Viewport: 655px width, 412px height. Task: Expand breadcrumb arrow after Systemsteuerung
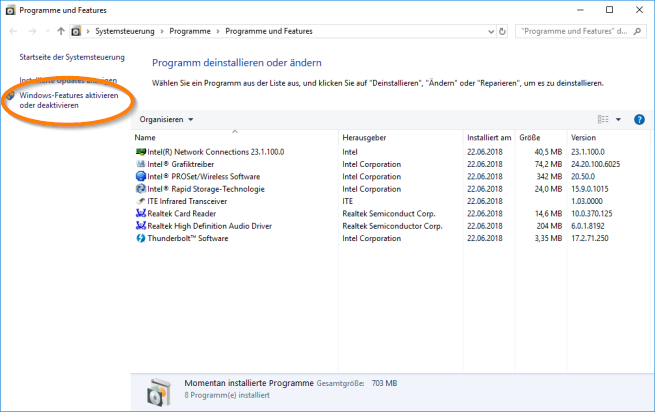click(x=162, y=31)
